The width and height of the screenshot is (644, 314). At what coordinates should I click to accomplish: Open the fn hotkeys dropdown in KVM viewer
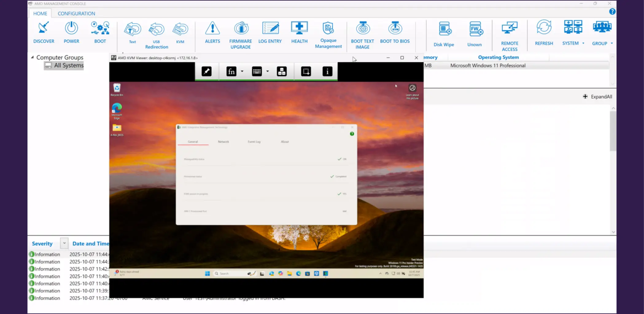pos(242,71)
